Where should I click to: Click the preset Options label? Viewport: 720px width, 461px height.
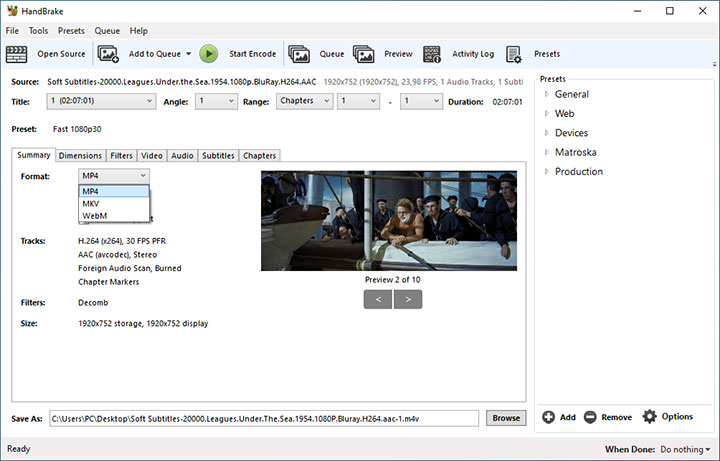coord(677,416)
